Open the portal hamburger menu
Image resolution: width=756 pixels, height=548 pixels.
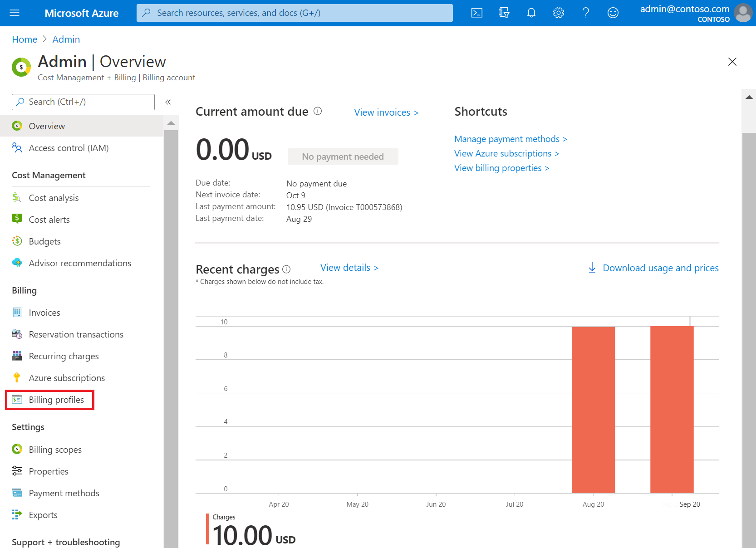click(x=15, y=13)
